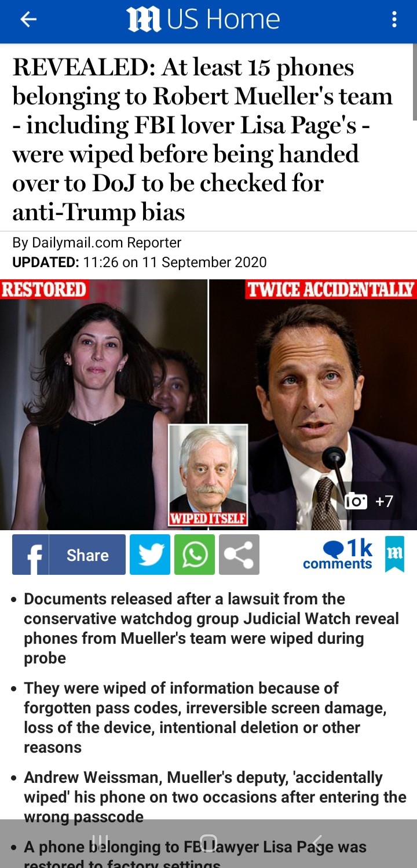Tap the page scrollbar on right edge

414,81
